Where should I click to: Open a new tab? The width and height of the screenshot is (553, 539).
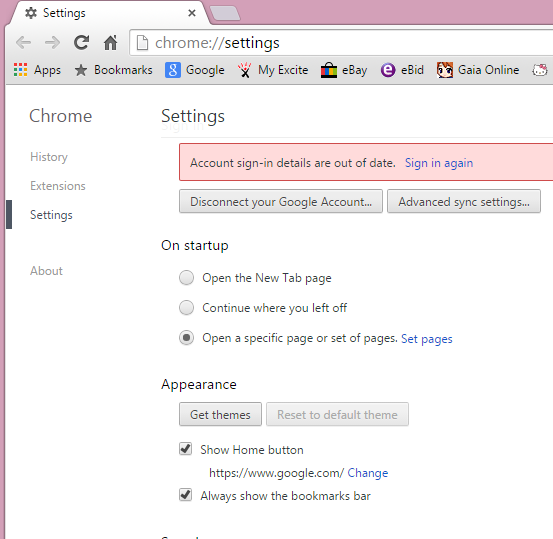(x=225, y=13)
